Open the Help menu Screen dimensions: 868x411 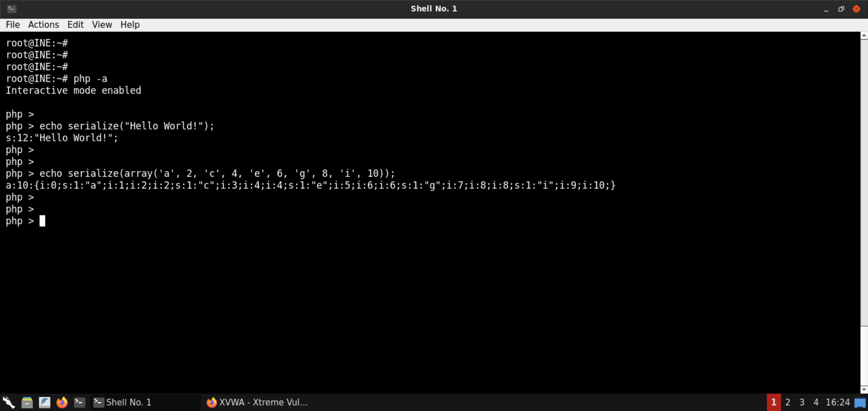(130, 25)
